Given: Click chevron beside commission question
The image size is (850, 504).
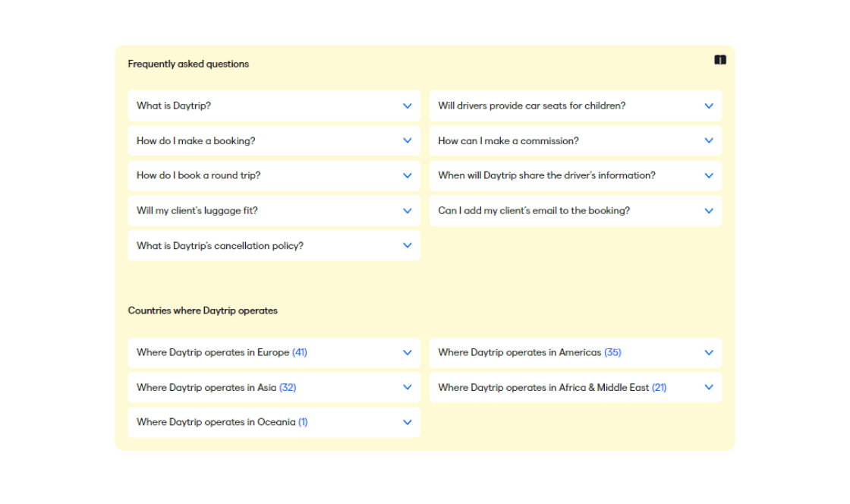Looking at the screenshot, I should coord(709,141).
